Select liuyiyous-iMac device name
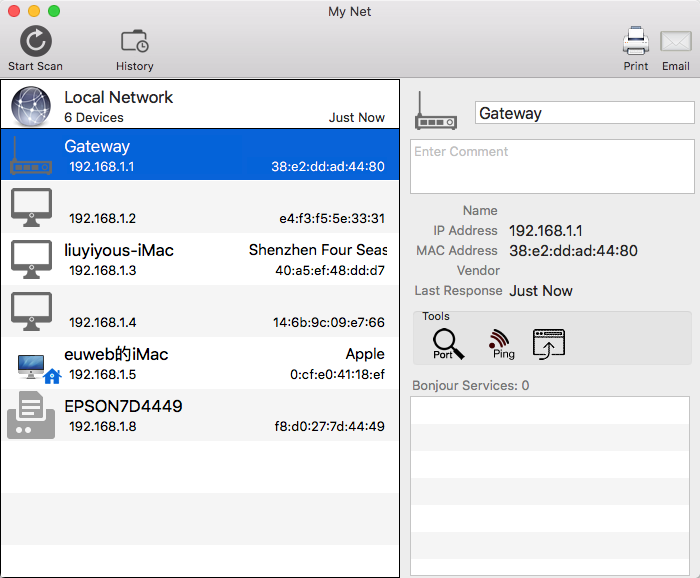The width and height of the screenshot is (700, 578). (x=119, y=250)
